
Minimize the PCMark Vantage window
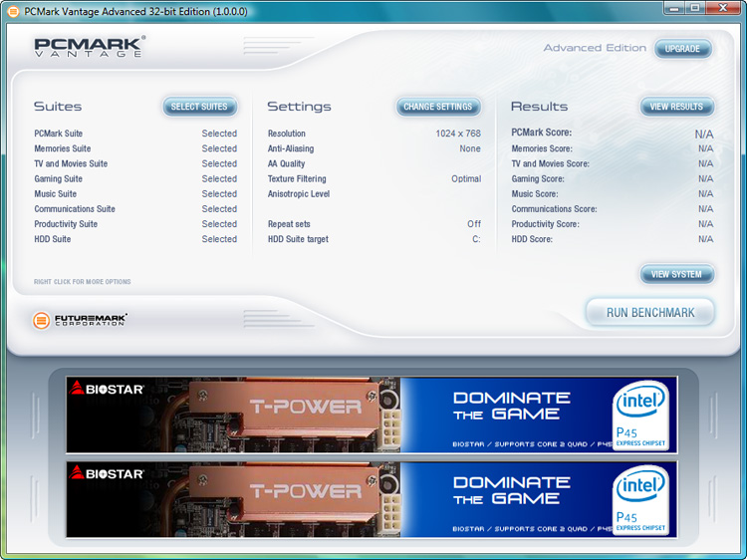tap(673, 8)
